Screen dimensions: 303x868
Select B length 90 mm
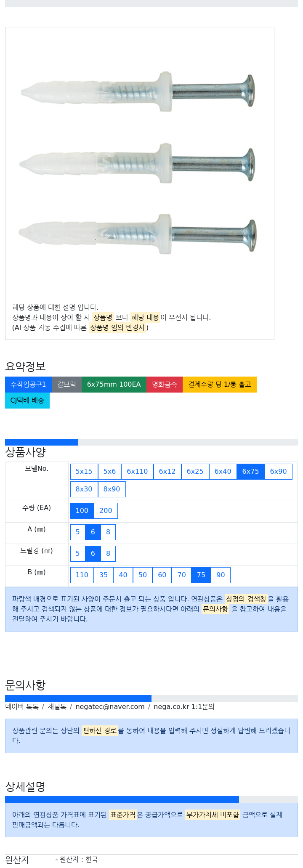click(221, 575)
